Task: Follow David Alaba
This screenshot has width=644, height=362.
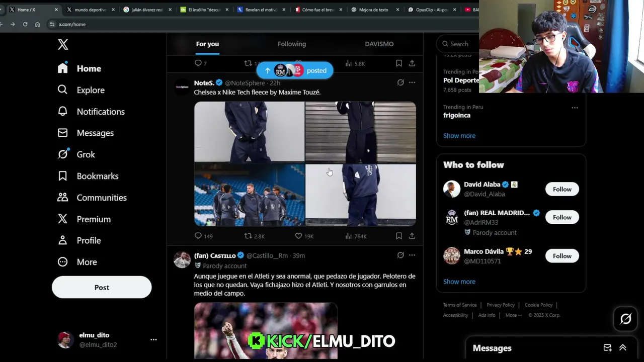Action: (x=562, y=189)
